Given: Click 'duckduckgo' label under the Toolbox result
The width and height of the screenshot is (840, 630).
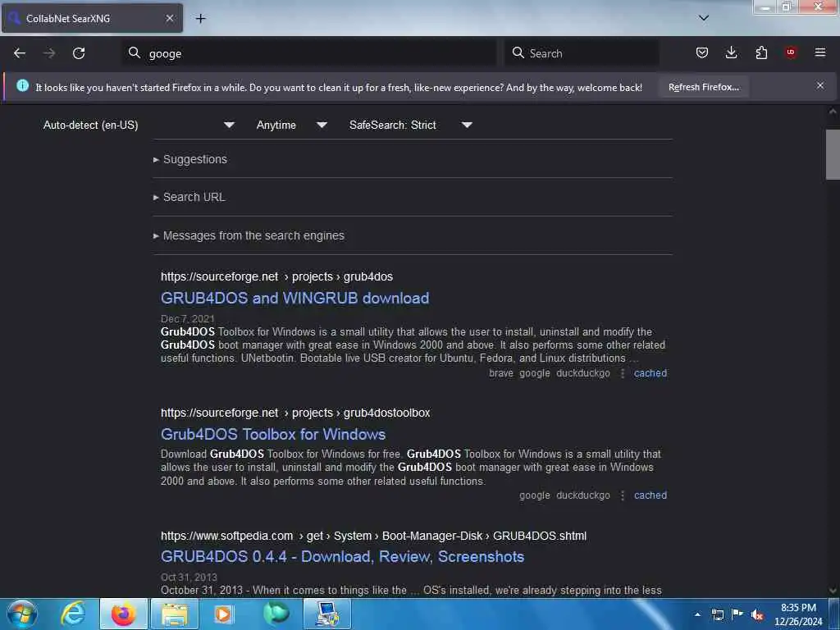Looking at the screenshot, I should point(583,495).
